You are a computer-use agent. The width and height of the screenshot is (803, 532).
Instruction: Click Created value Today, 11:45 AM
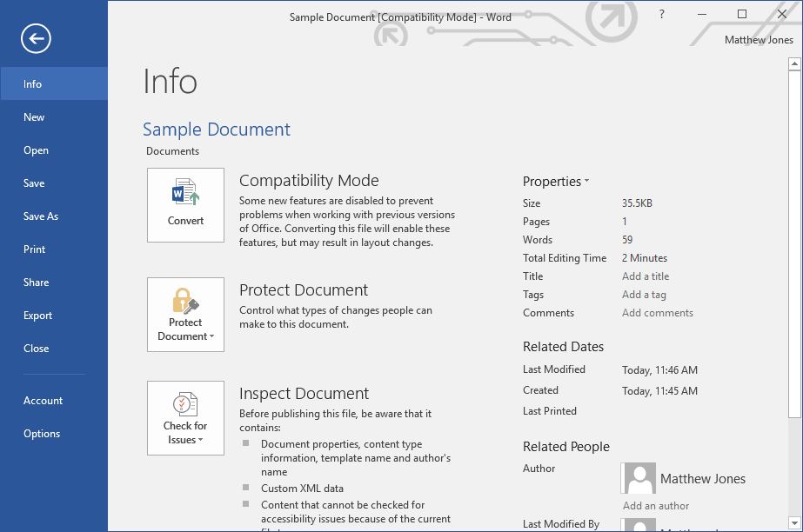659,391
